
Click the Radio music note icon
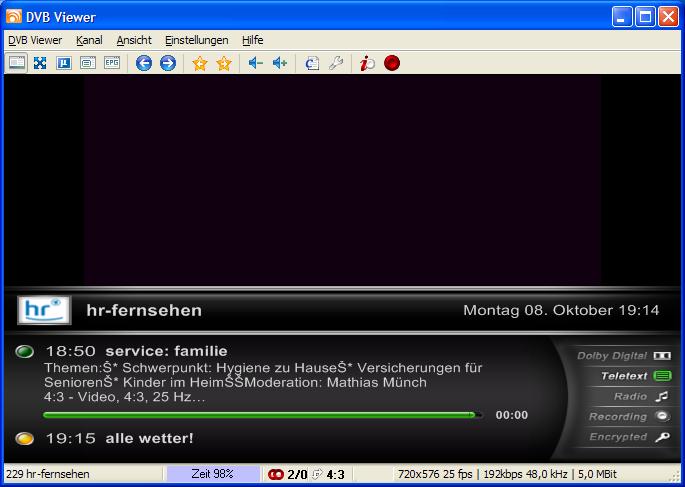[x=662, y=396]
